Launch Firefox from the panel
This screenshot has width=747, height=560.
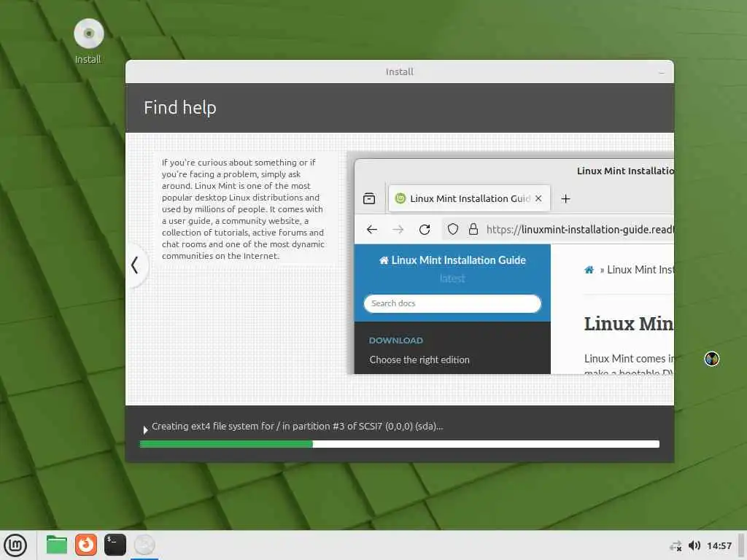click(x=86, y=545)
